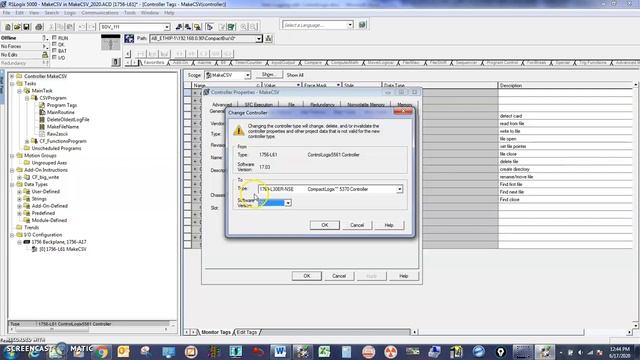Open the Logic menu

pos(70,13)
